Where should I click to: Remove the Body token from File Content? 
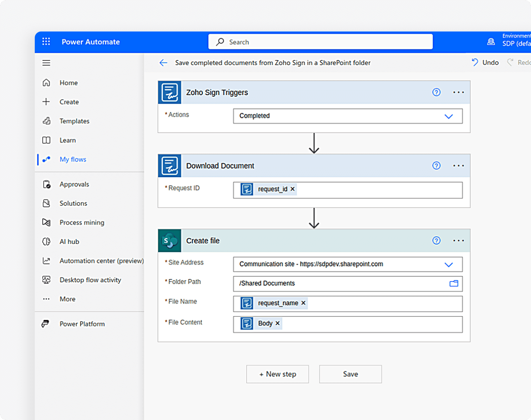pyautogui.click(x=278, y=323)
